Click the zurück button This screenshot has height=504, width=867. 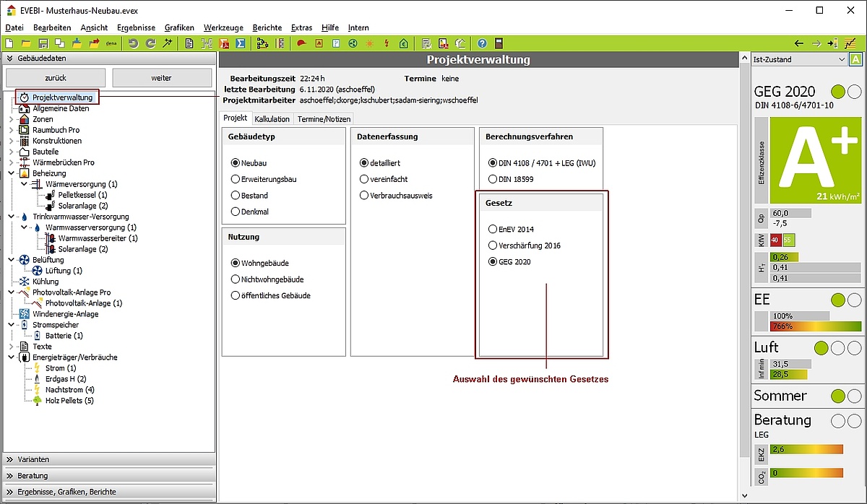pos(56,77)
